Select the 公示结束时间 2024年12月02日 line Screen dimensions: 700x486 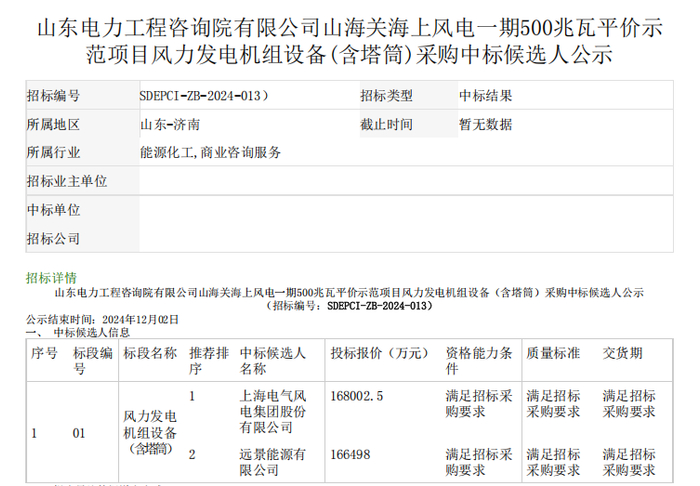(102, 320)
